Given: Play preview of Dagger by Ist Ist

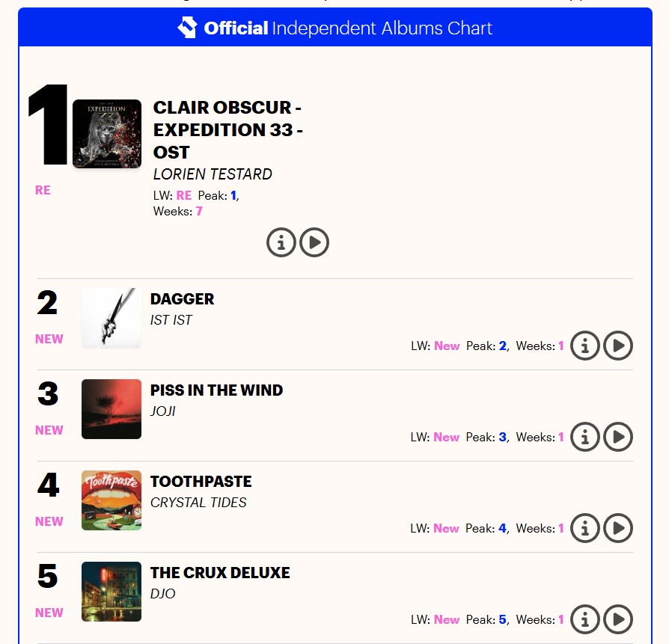Looking at the screenshot, I should coord(618,346).
